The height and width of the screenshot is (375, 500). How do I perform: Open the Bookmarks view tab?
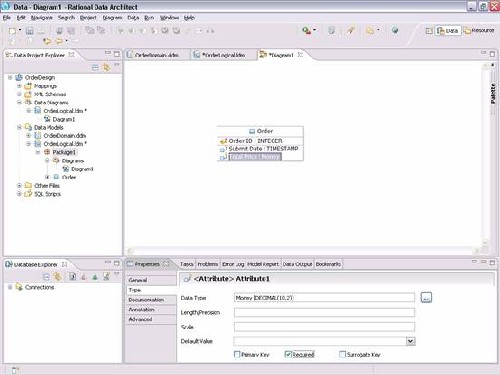point(328,264)
